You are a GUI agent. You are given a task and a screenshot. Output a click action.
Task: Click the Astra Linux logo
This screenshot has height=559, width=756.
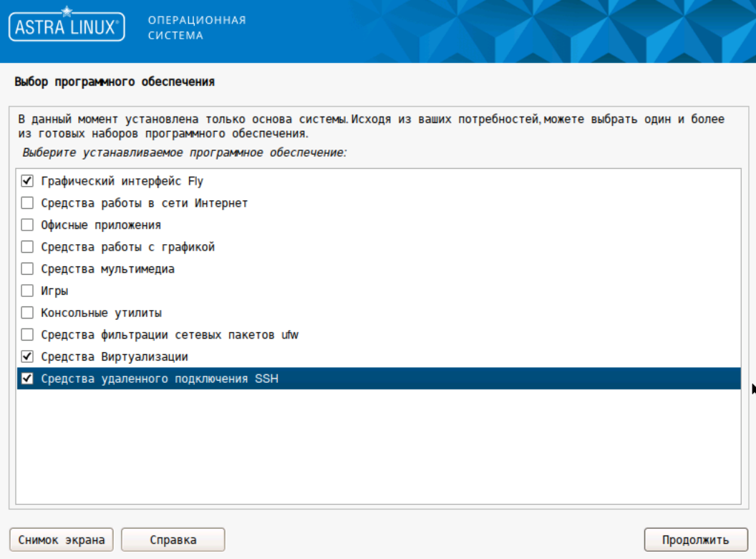tap(67, 28)
